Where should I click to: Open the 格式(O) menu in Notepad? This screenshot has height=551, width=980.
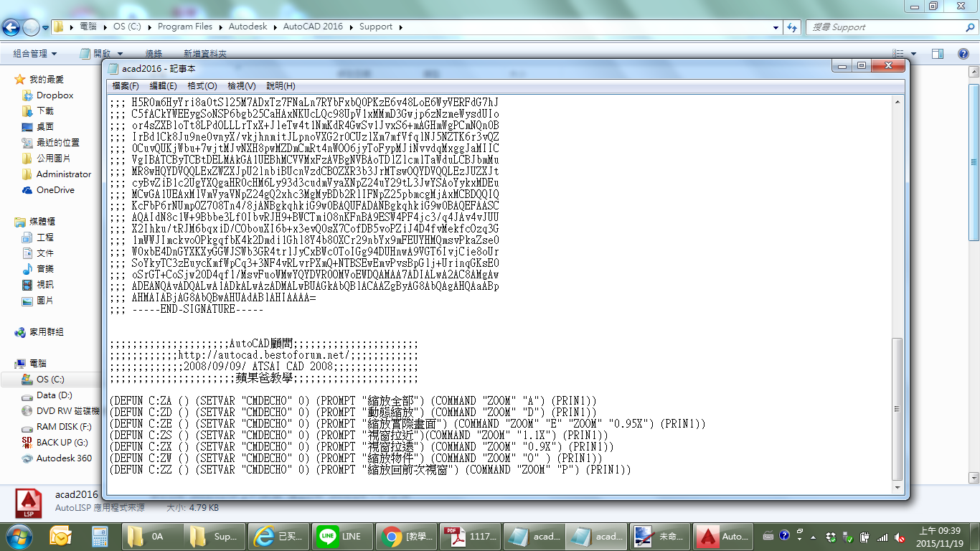click(202, 85)
